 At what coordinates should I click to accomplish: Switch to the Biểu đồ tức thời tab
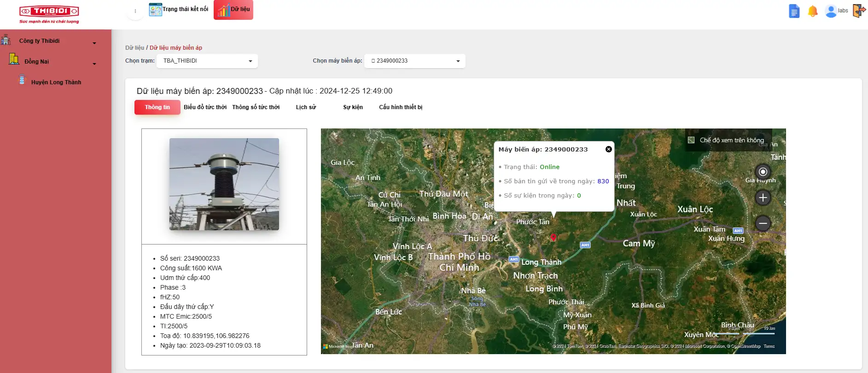205,107
